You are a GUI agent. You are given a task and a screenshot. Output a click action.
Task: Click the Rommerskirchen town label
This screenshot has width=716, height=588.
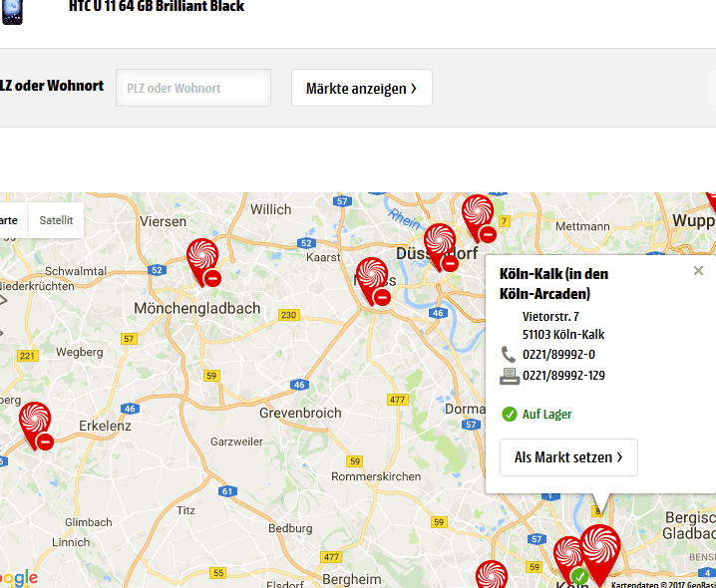click(x=376, y=476)
